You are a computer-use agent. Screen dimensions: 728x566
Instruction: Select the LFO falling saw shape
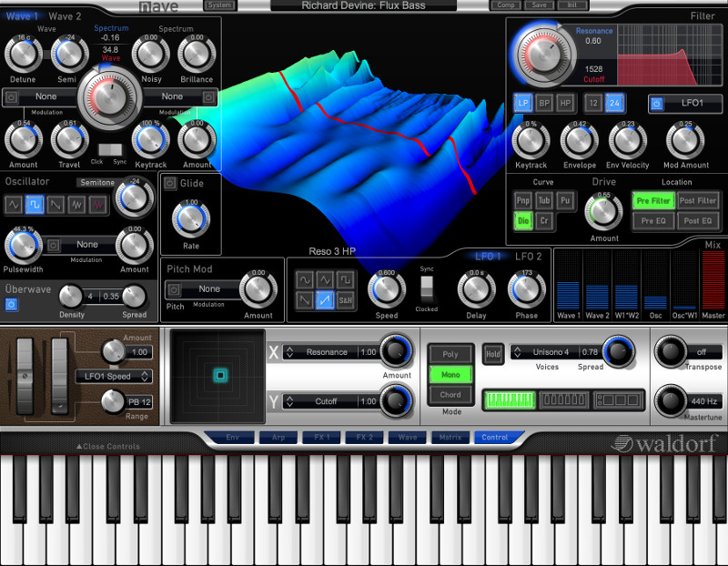[305, 300]
